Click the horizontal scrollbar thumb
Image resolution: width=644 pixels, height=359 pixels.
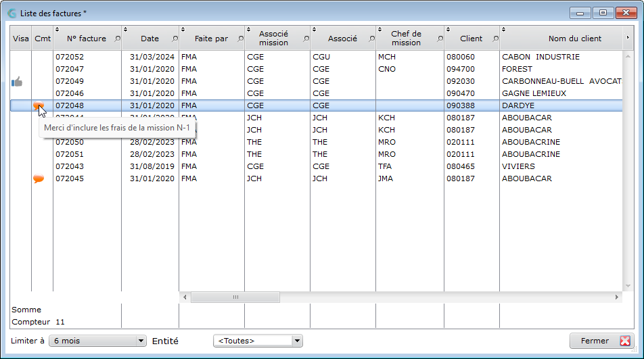pyautogui.click(x=235, y=297)
